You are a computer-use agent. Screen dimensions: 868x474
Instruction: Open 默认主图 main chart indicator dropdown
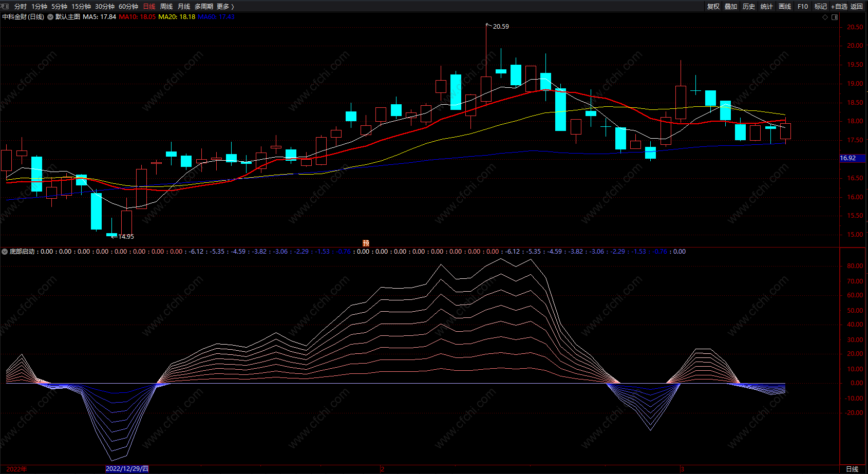click(50, 17)
